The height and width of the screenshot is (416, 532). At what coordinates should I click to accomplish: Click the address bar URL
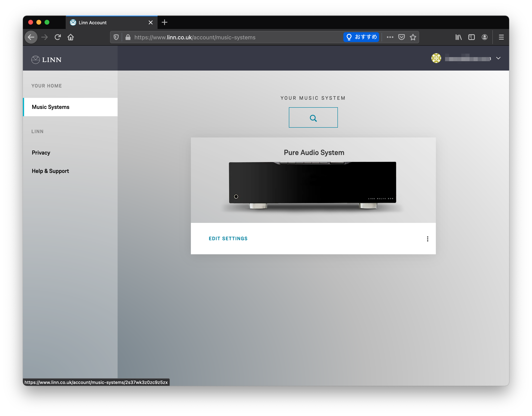pos(195,37)
